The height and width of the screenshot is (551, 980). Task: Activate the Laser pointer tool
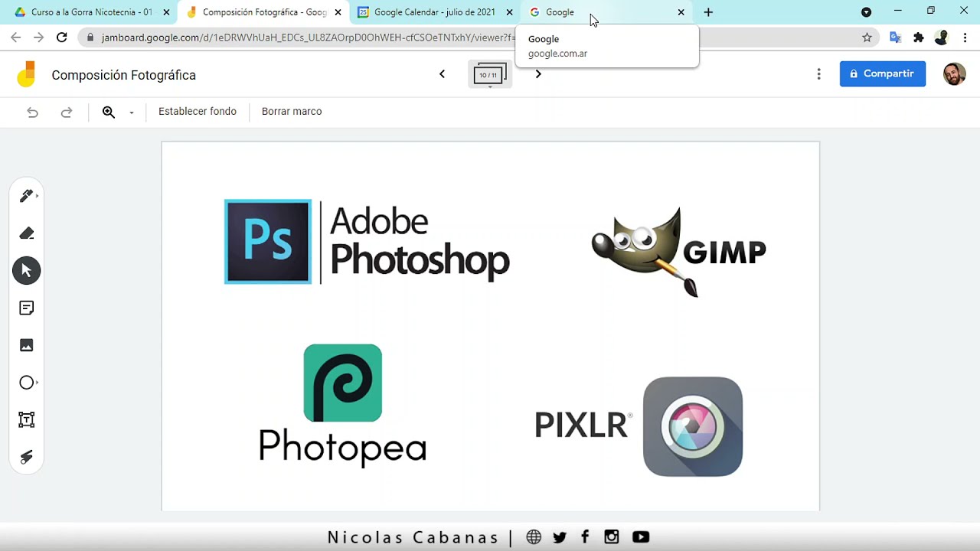(x=27, y=457)
